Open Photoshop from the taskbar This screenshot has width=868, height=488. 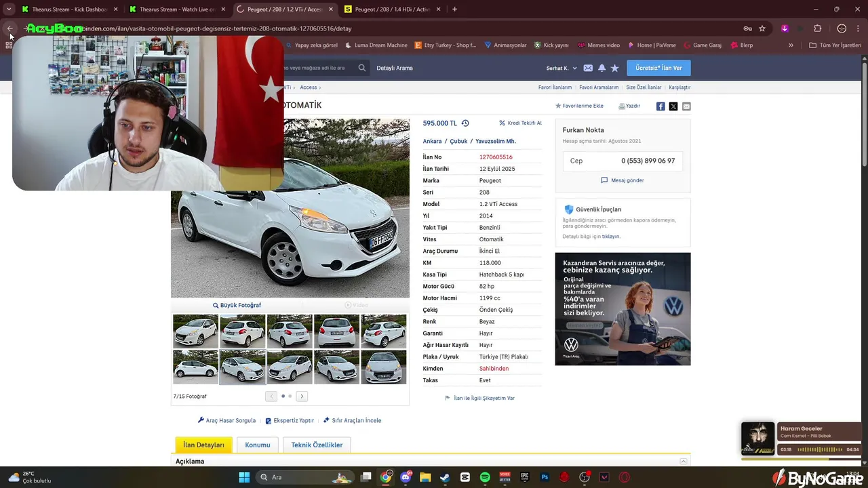[x=545, y=477]
